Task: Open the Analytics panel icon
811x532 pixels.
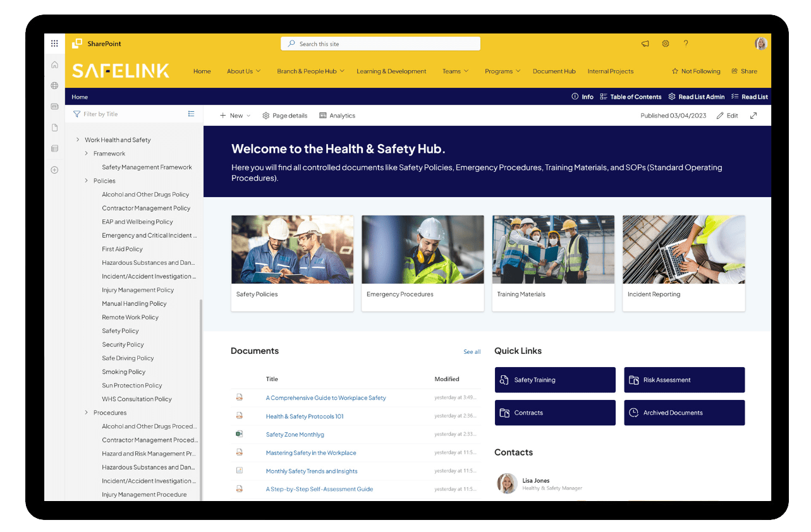Action: pyautogui.click(x=322, y=116)
